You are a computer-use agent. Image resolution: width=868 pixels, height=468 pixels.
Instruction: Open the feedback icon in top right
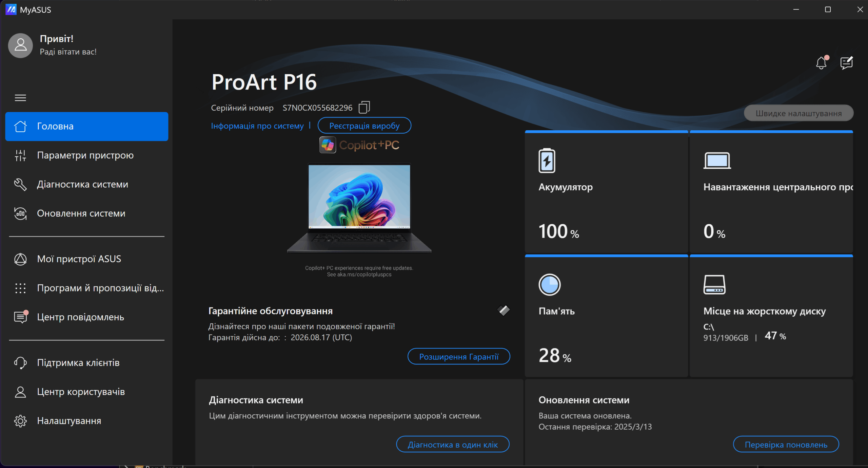coord(846,62)
